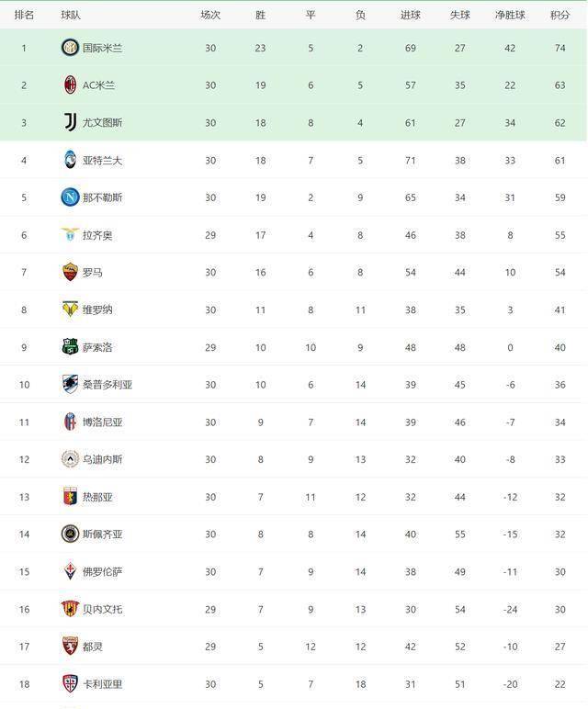Click the Lazio (拉齐奥) eagle crest
The image size is (588, 709).
[70, 235]
